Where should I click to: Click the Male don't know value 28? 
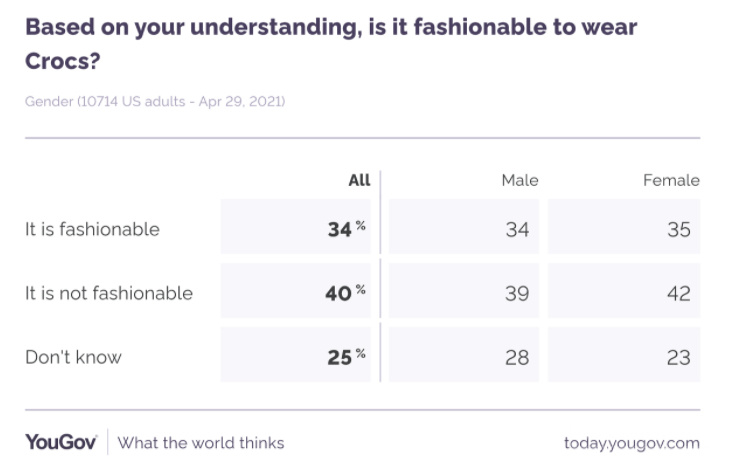pos(516,357)
